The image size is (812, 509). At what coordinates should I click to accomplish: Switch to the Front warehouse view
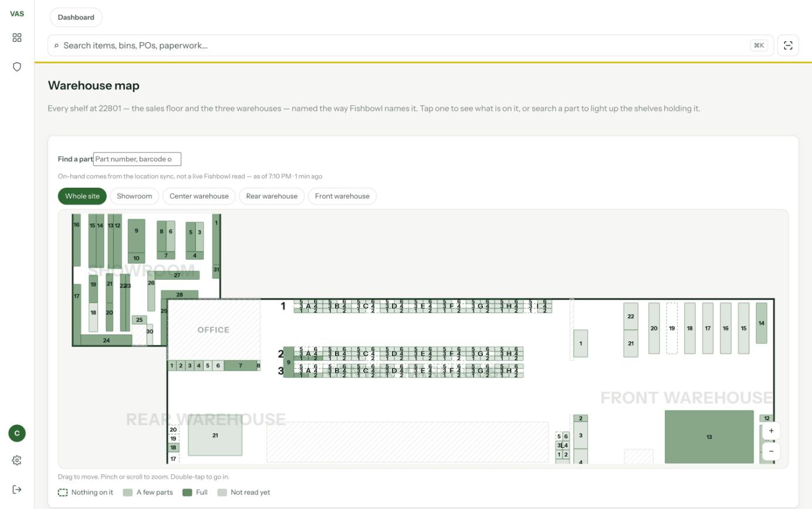[x=342, y=196]
